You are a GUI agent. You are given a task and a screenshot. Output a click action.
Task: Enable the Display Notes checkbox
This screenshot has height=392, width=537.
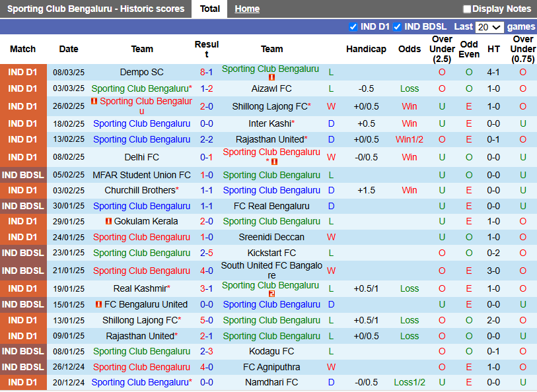coord(466,9)
